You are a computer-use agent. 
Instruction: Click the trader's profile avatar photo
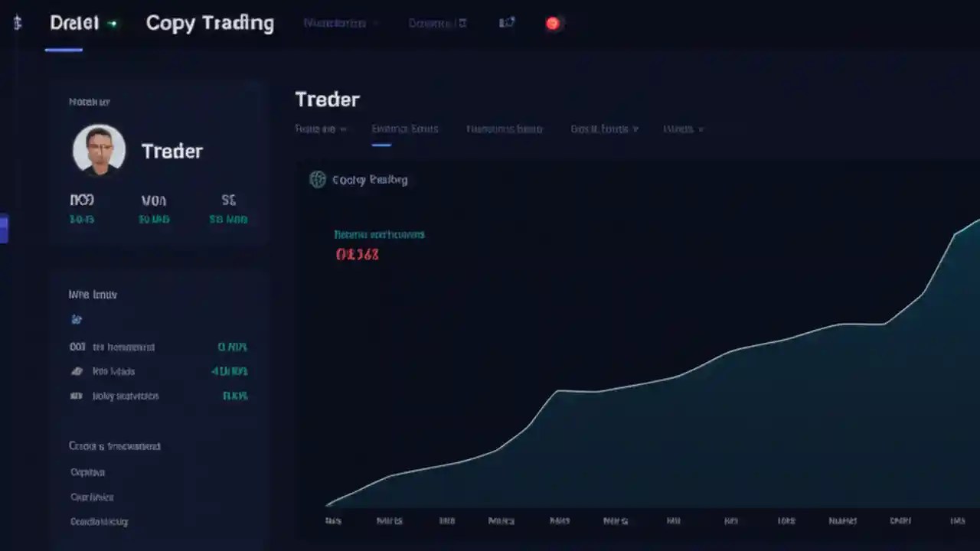point(99,149)
